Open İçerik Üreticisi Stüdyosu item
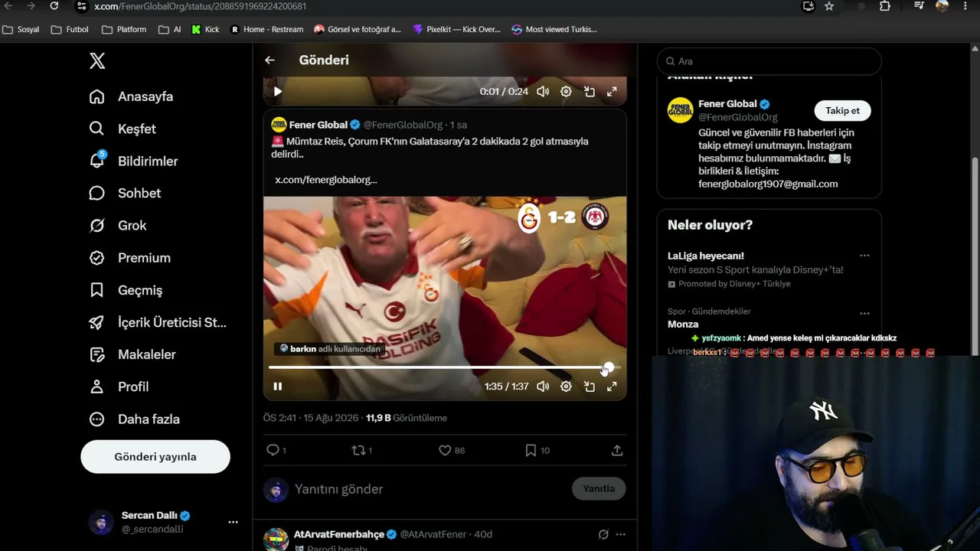Viewport: 980px width, 551px height. point(158,322)
